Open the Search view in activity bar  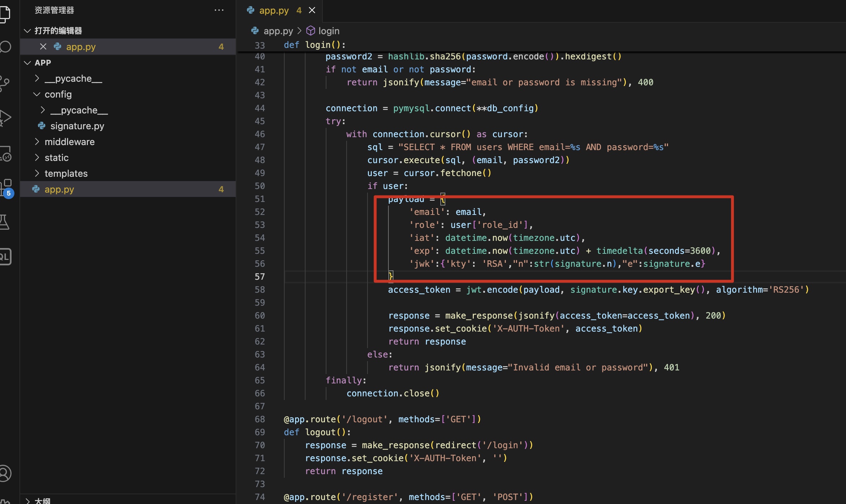5,47
